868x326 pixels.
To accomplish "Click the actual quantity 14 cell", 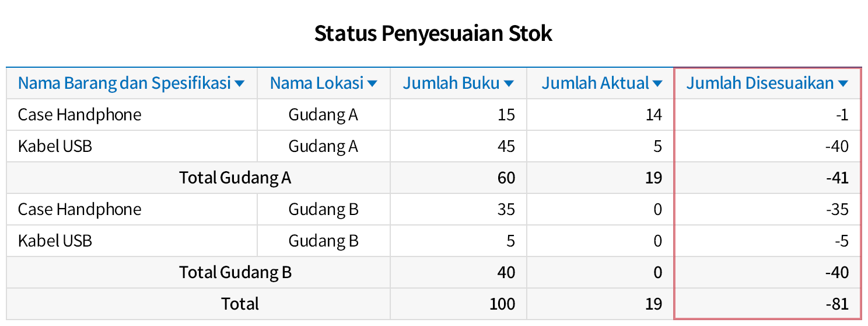I will (x=653, y=115).
